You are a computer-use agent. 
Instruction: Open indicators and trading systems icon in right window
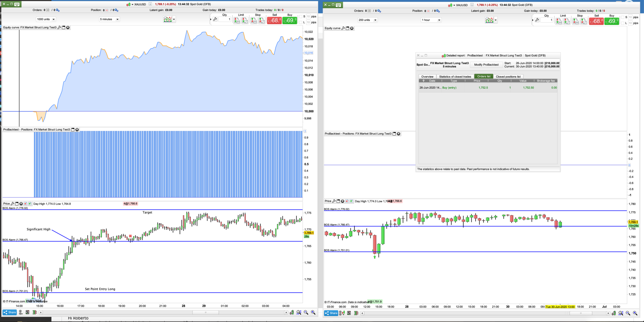coord(489,20)
